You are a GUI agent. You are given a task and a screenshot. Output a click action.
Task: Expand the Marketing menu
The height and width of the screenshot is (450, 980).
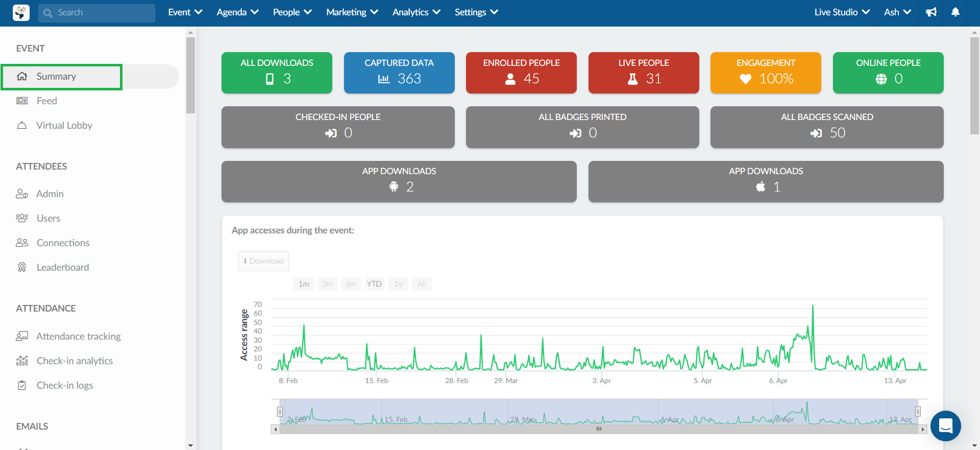point(352,12)
